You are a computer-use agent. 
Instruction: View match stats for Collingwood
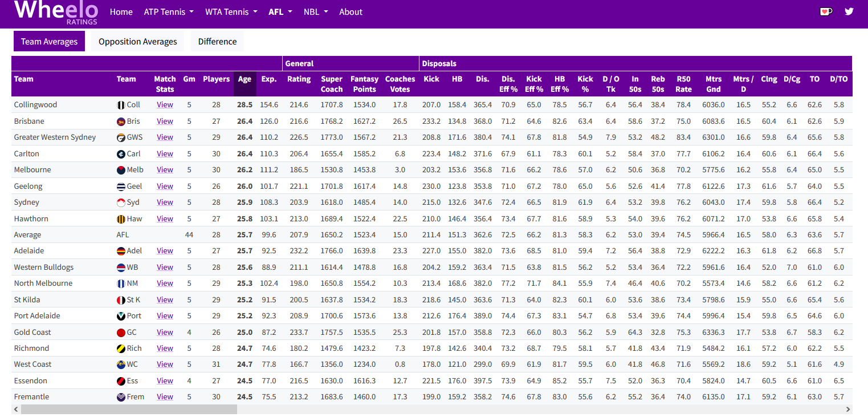165,105
